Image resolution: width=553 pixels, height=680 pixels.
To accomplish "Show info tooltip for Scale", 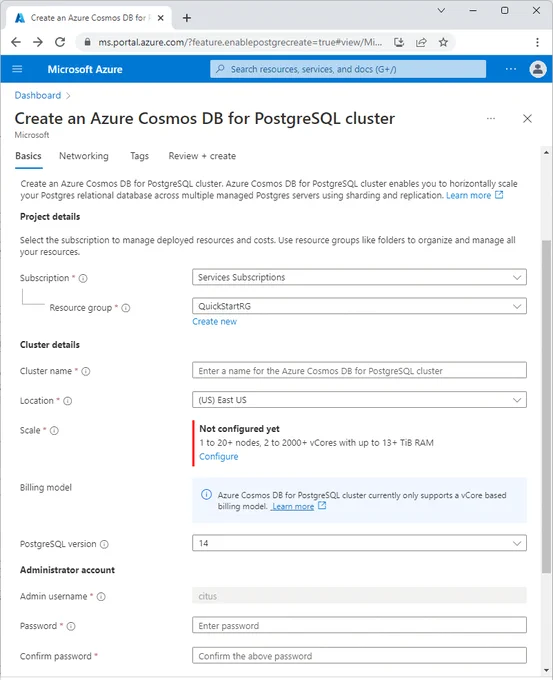I will point(54,431).
